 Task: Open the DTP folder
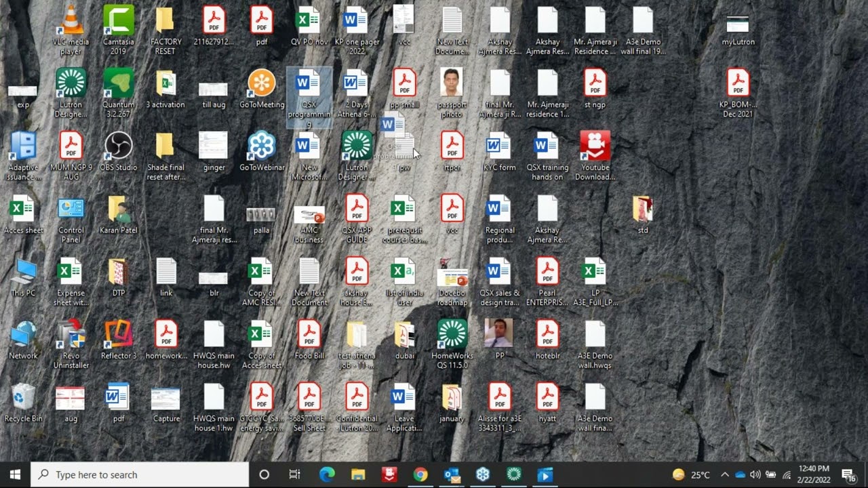[119, 277]
